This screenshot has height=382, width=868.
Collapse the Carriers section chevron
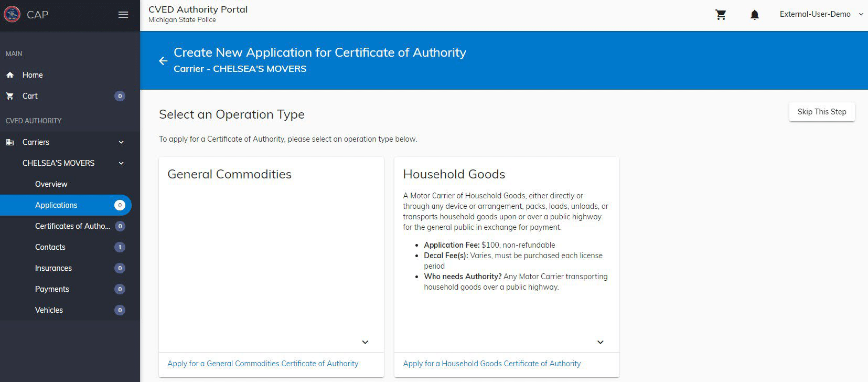pyautogui.click(x=121, y=142)
